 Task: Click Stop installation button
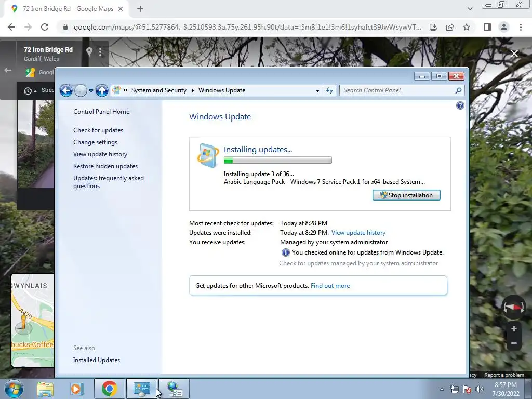coord(406,195)
